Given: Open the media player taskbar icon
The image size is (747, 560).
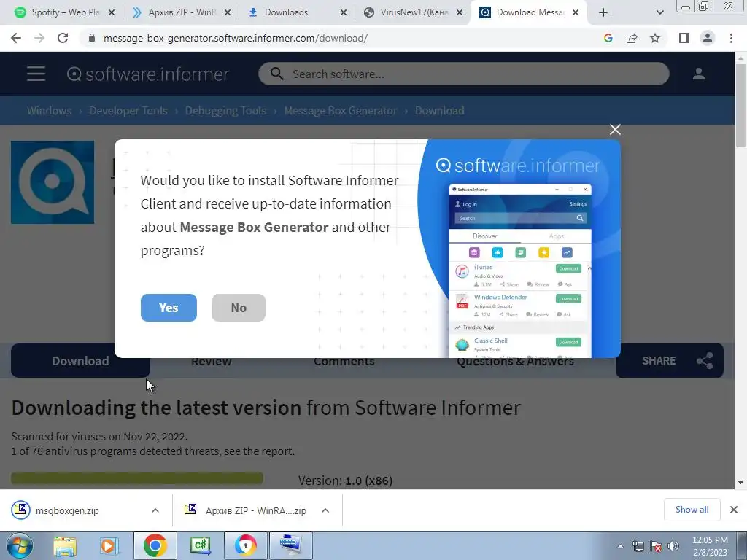Looking at the screenshot, I should [x=109, y=545].
